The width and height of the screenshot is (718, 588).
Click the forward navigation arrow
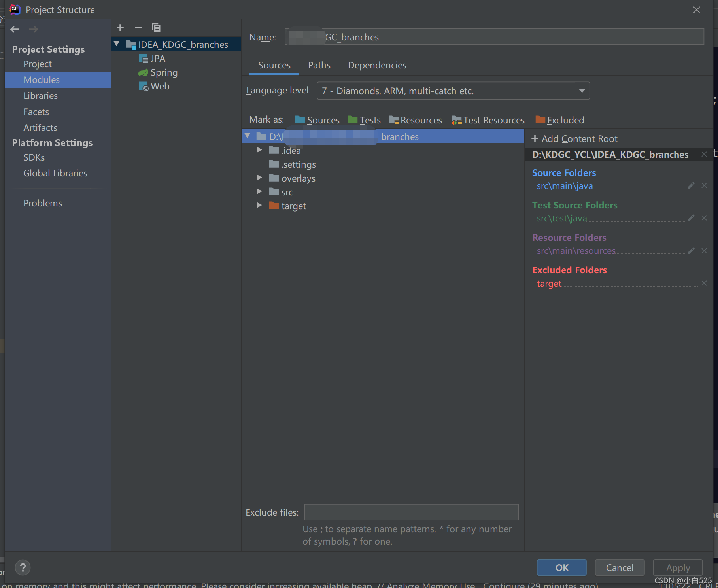click(34, 29)
